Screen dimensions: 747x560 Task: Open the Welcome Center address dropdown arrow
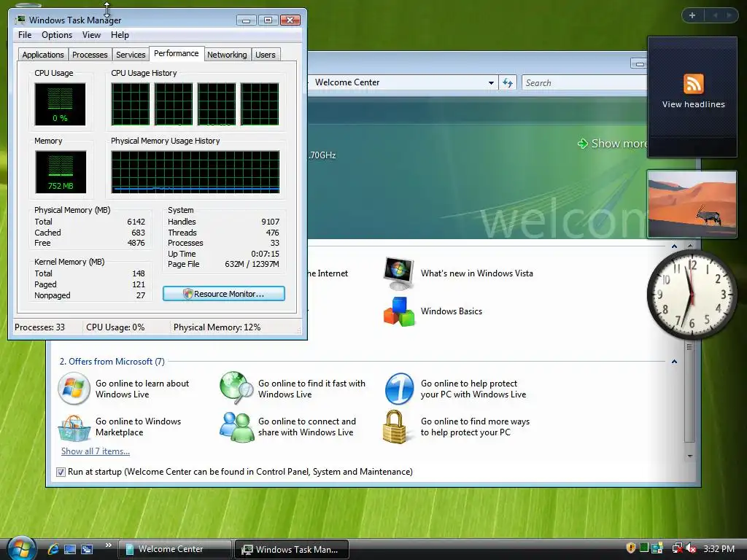coord(491,83)
